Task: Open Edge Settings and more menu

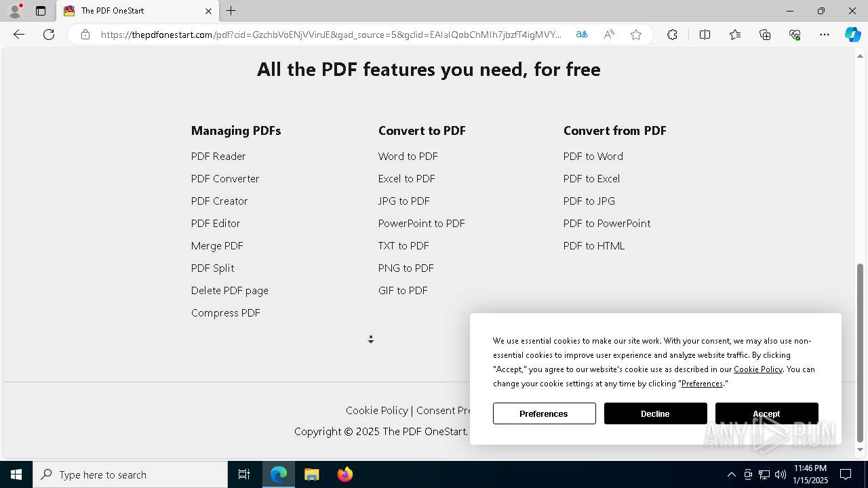Action: pyautogui.click(x=825, y=35)
